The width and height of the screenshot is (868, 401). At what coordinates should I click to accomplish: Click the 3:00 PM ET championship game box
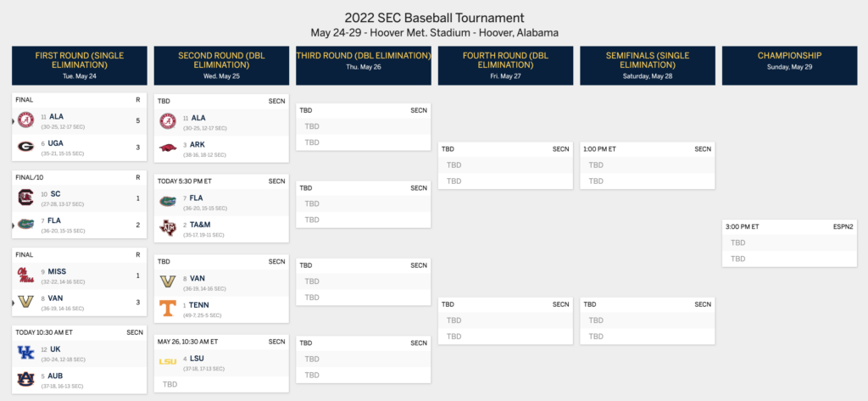click(789, 243)
